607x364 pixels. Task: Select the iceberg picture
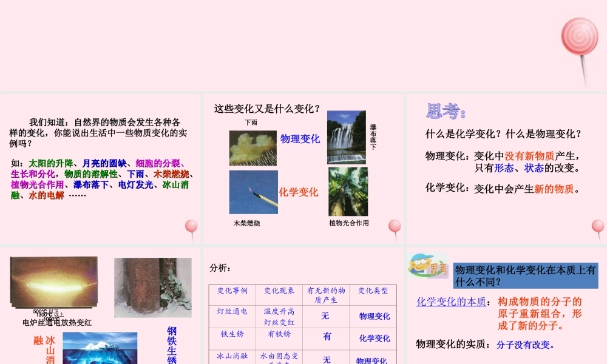(100, 348)
